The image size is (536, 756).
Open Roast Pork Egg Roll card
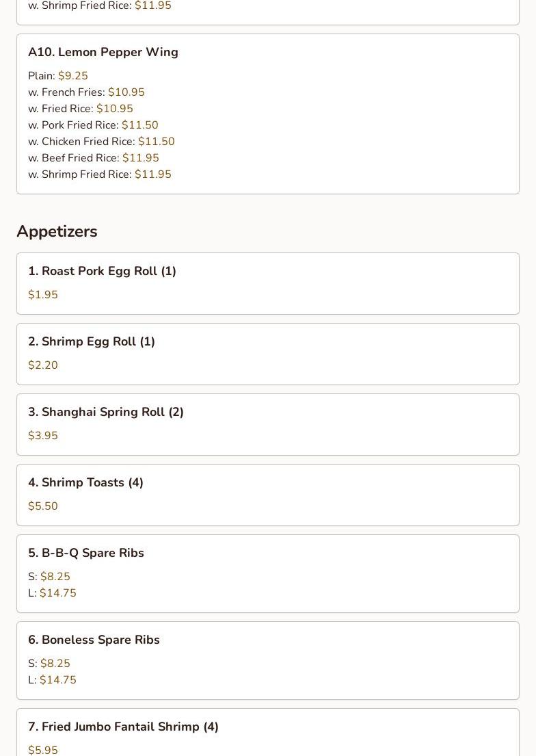pos(267,283)
